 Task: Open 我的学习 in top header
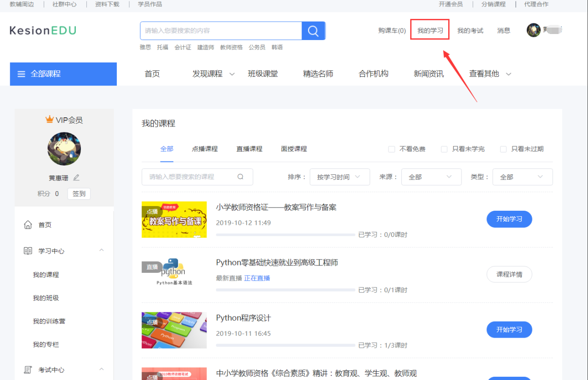click(x=430, y=31)
